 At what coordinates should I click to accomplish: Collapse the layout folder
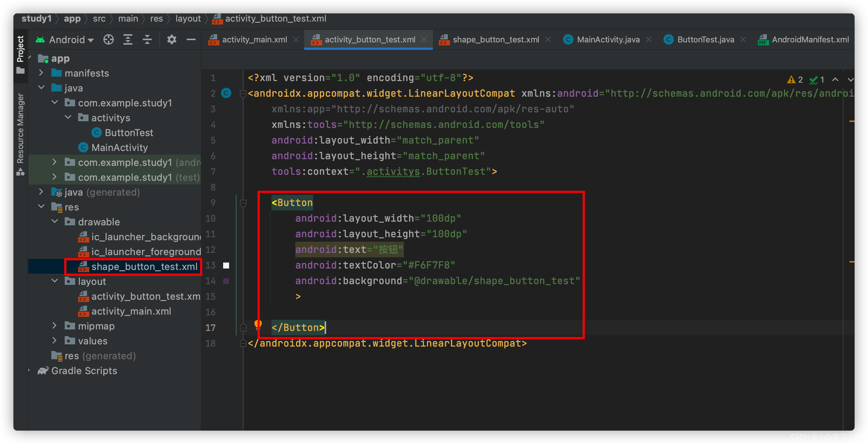[55, 281]
